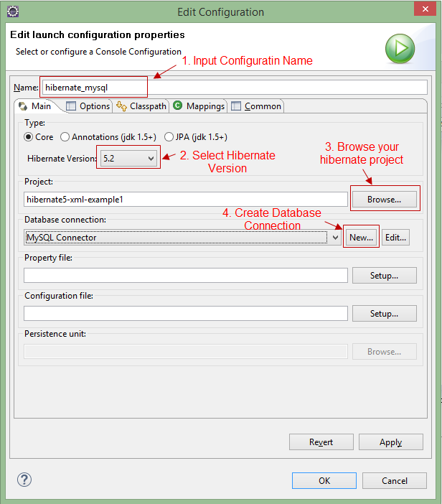The image size is (442, 504).
Task: Click Setup button for Configuration file
Action: [x=384, y=314]
